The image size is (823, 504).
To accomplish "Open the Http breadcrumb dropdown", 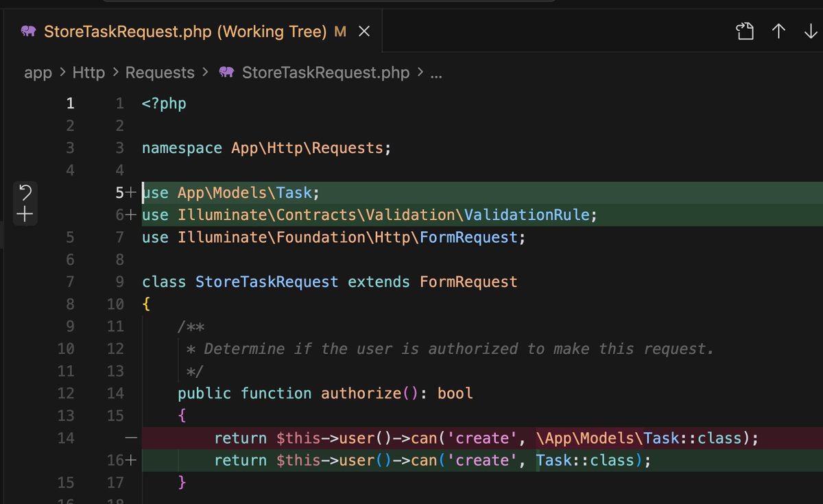I will (x=88, y=72).
